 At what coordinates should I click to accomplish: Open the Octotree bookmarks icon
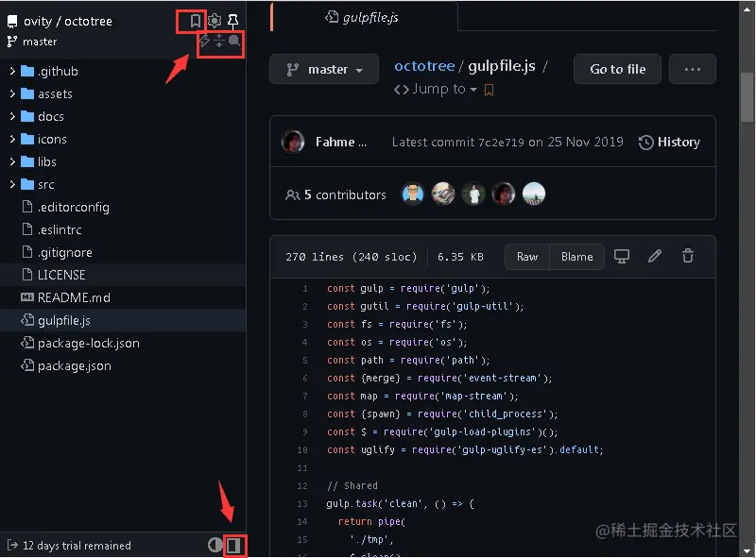point(195,21)
